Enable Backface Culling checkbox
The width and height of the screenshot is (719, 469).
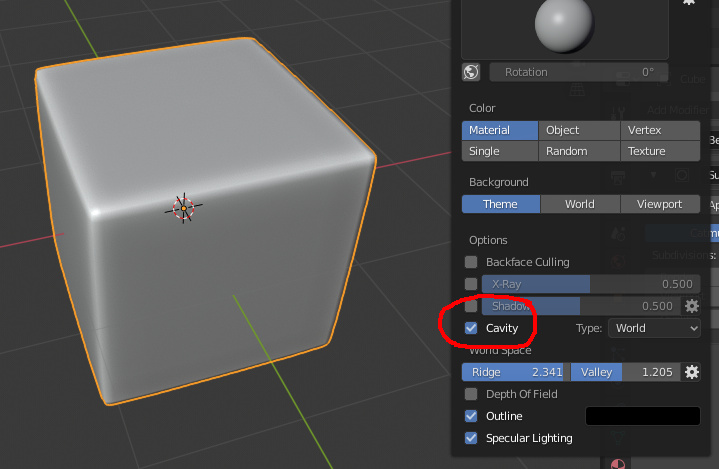[471, 262]
